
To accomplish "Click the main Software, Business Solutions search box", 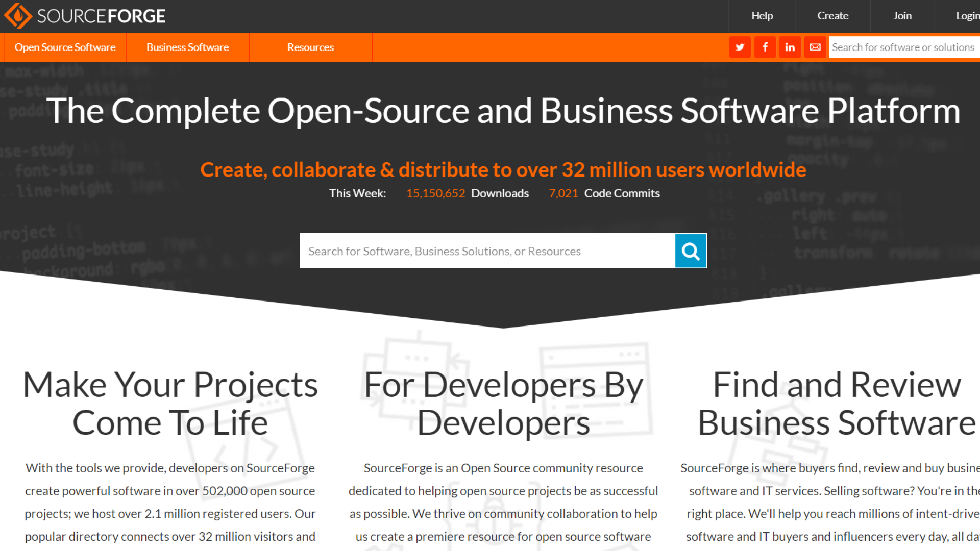I will pos(487,251).
